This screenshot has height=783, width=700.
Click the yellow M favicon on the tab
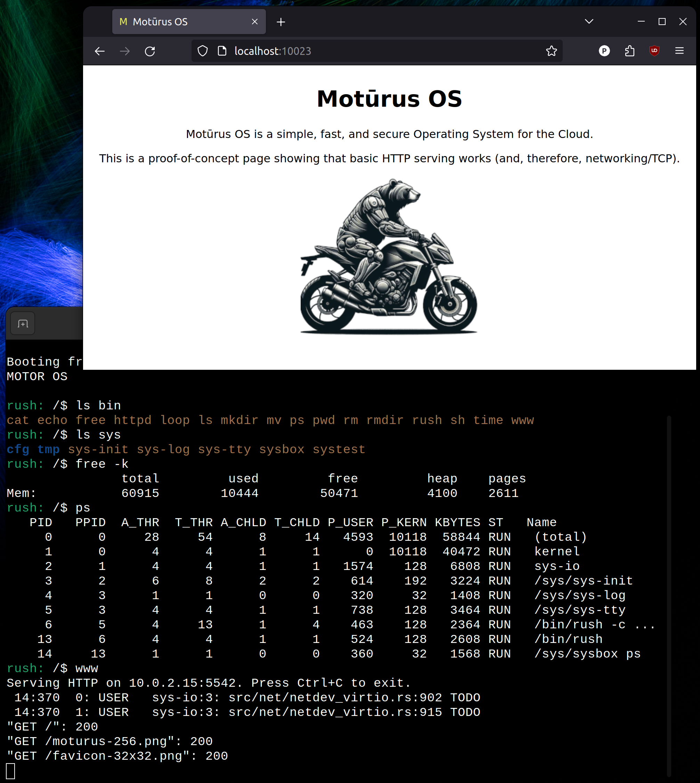(123, 22)
